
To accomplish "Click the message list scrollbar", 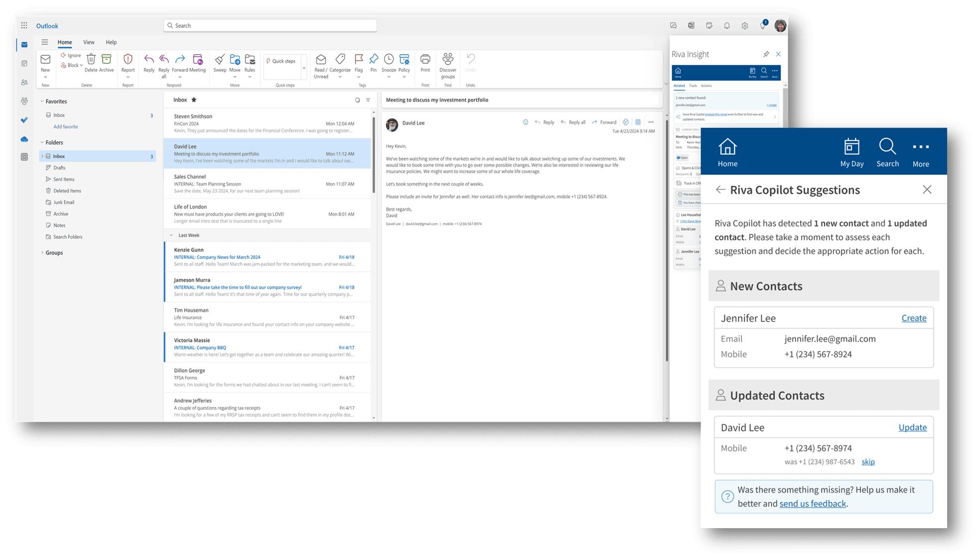I will click(373, 154).
